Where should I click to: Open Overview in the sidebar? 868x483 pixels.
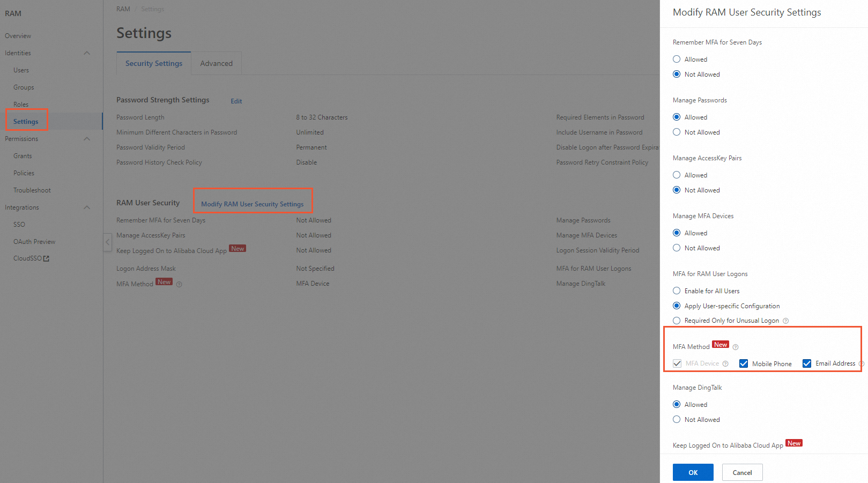tap(18, 36)
